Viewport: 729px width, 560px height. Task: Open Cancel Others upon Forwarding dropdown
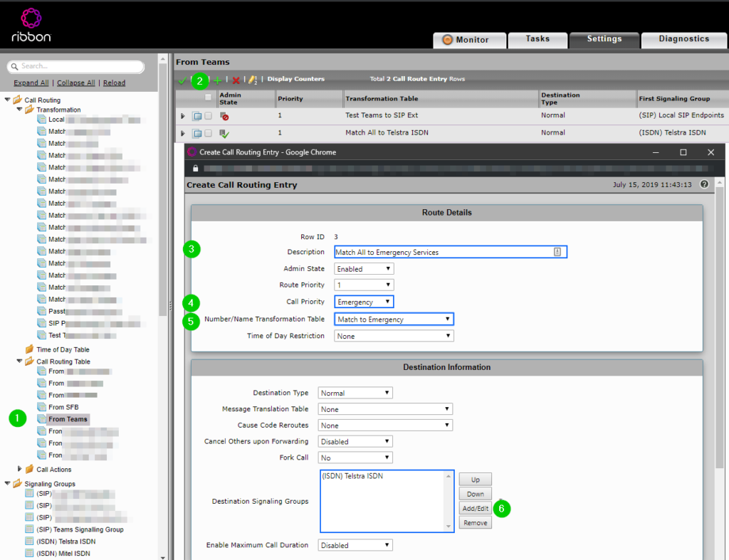355,441
